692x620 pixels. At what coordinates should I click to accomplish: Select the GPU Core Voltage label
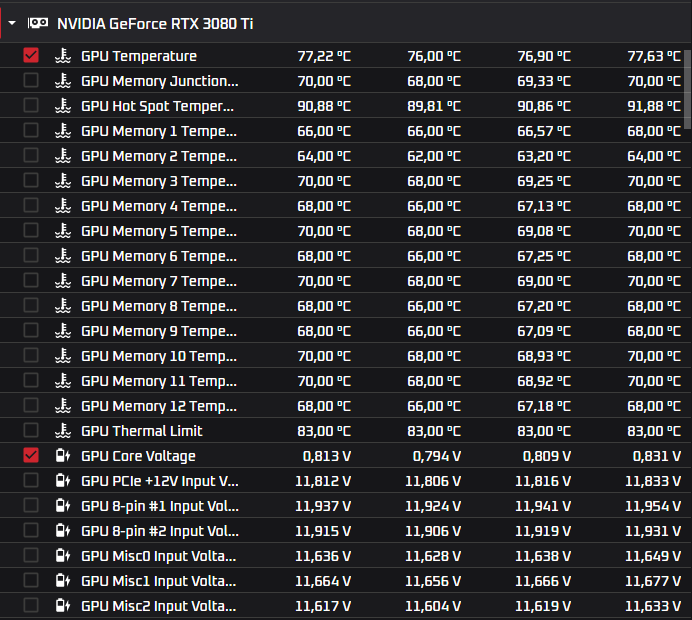[x=138, y=456]
